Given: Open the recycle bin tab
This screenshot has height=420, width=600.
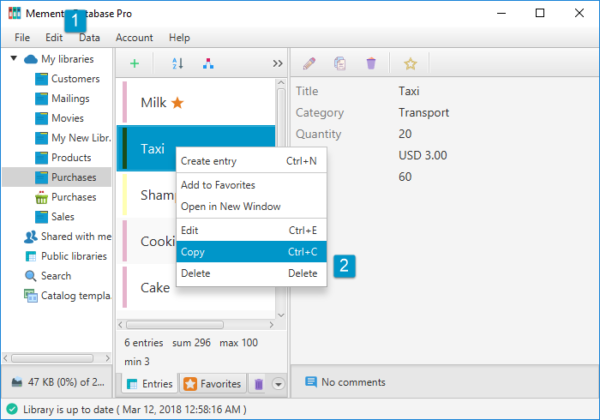Looking at the screenshot, I should pyautogui.click(x=259, y=384).
